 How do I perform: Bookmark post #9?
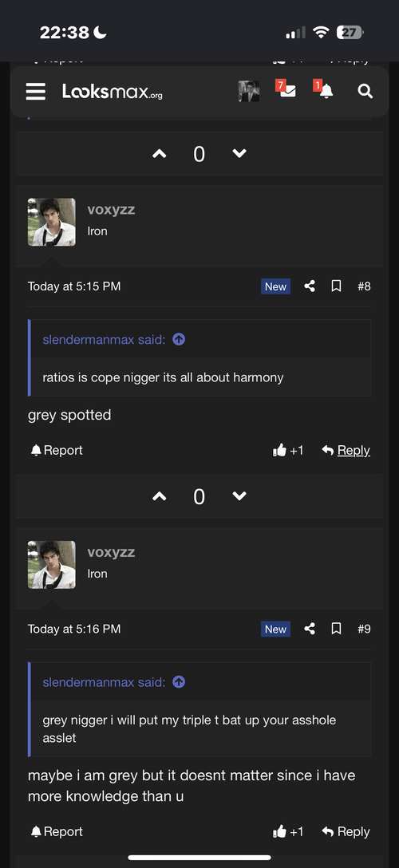tap(336, 629)
